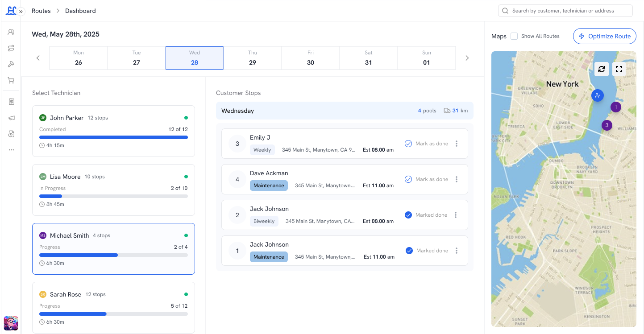The height and width of the screenshot is (334, 644).
Task: Click the 'Wed, May 28th, 2025' date heading
Action: click(x=66, y=34)
